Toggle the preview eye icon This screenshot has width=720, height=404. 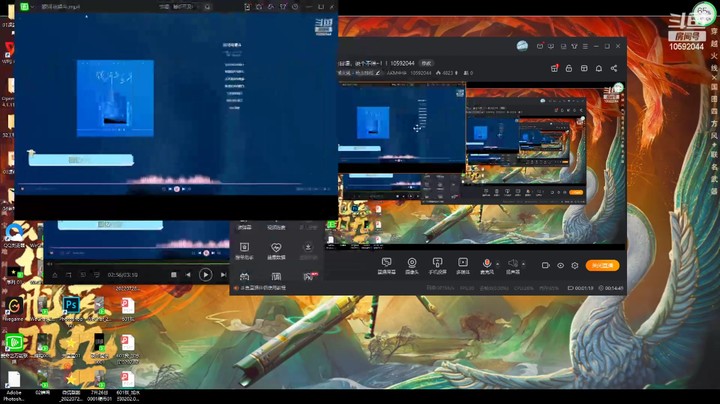coord(560,265)
